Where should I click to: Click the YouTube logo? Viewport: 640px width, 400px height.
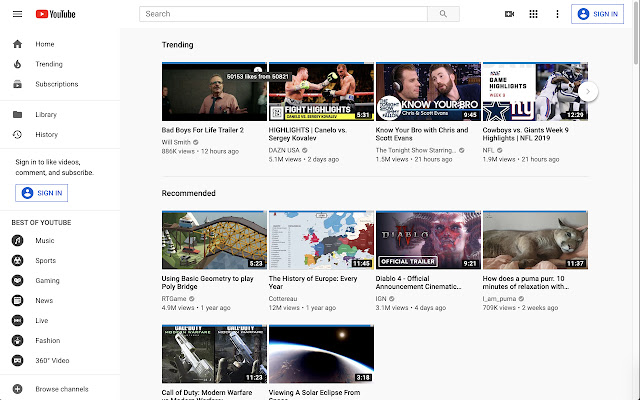click(57, 14)
